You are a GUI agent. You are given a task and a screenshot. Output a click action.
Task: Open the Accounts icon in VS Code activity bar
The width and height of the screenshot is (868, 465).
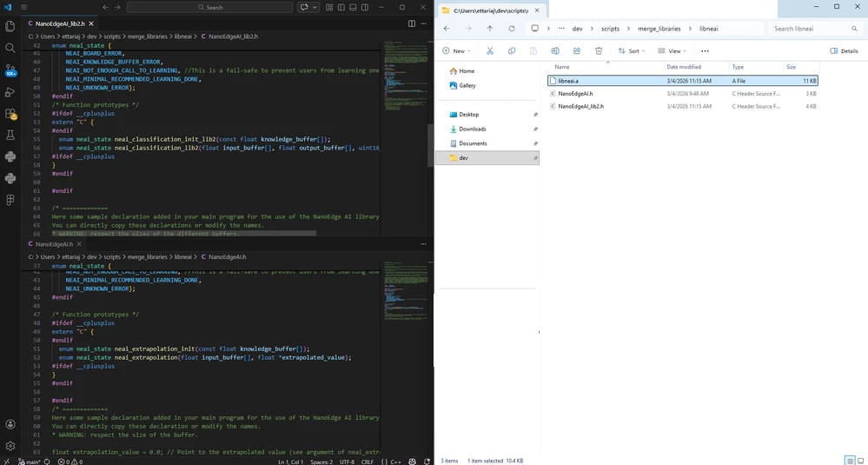coord(10,424)
